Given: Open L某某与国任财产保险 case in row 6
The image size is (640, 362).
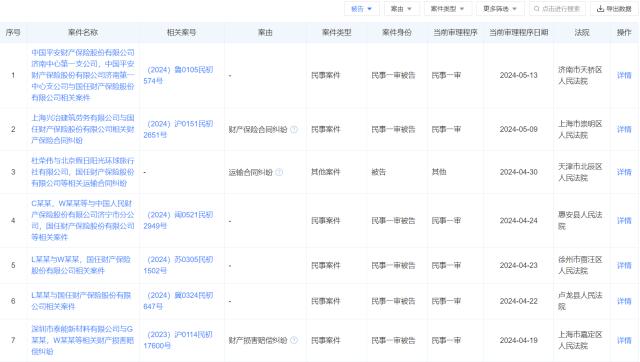Looking at the screenshot, I should [82, 301].
